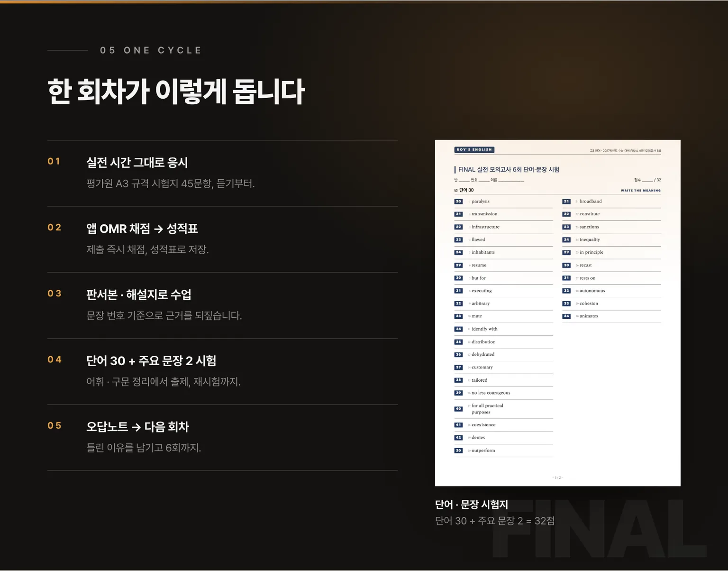Viewport: 728px width, 571px height.
Task: Click the description '어휘 · 구문 정리에서 출제, 재시험까지.'
Action: (164, 381)
